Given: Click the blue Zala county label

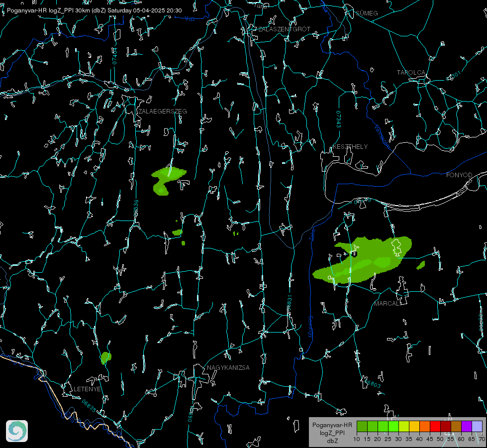Looking at the screenshot, I should pyautogui.click(x=312, y=235).
